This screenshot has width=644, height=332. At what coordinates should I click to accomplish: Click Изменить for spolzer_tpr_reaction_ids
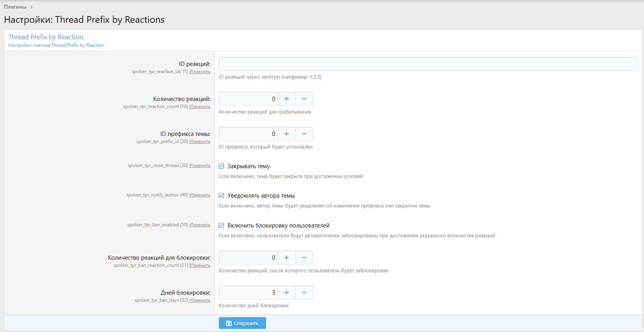200,72
